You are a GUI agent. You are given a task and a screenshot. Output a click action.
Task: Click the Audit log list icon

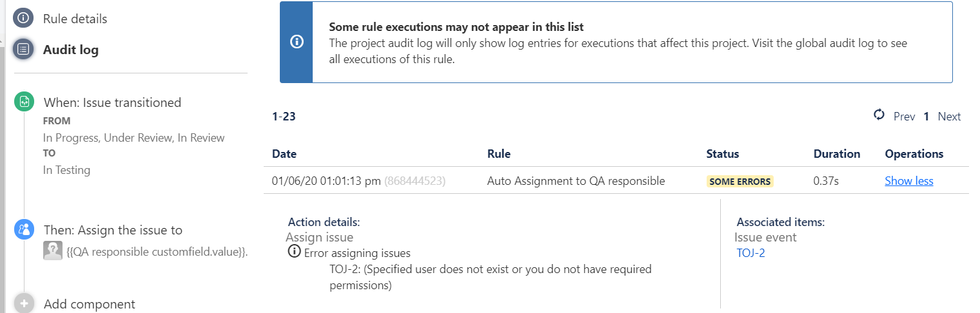23,49
